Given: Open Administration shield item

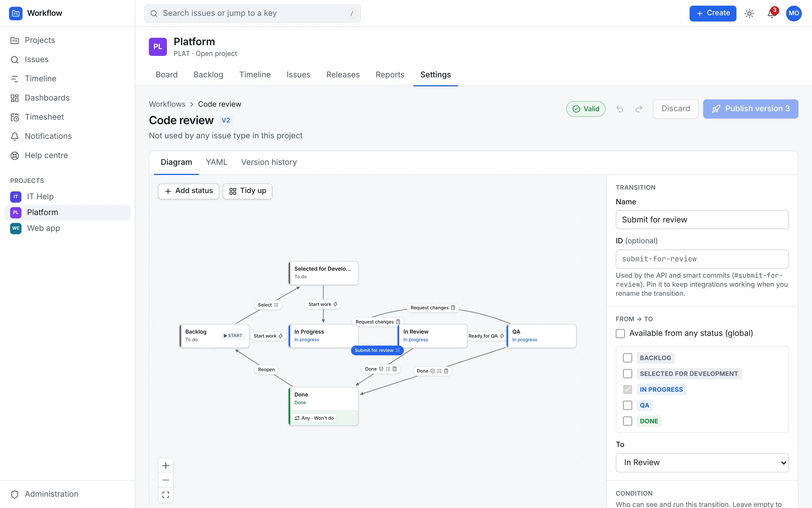Looking at the screenshot, I should (67, 494).
